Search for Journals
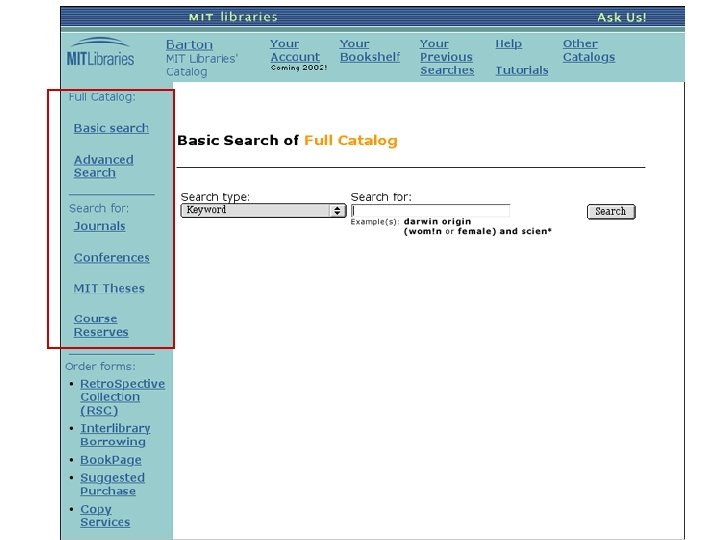The image size is (720, 540). [99, 226]
